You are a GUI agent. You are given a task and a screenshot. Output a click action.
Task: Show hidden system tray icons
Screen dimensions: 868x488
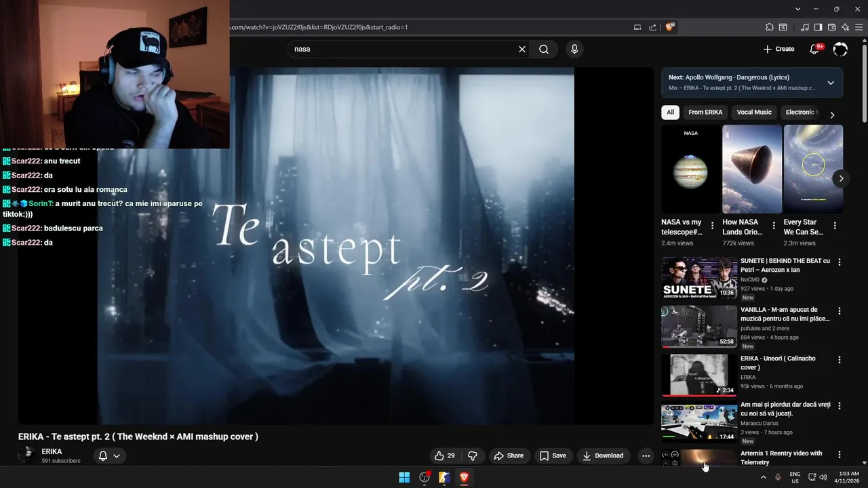click(763, 477)
